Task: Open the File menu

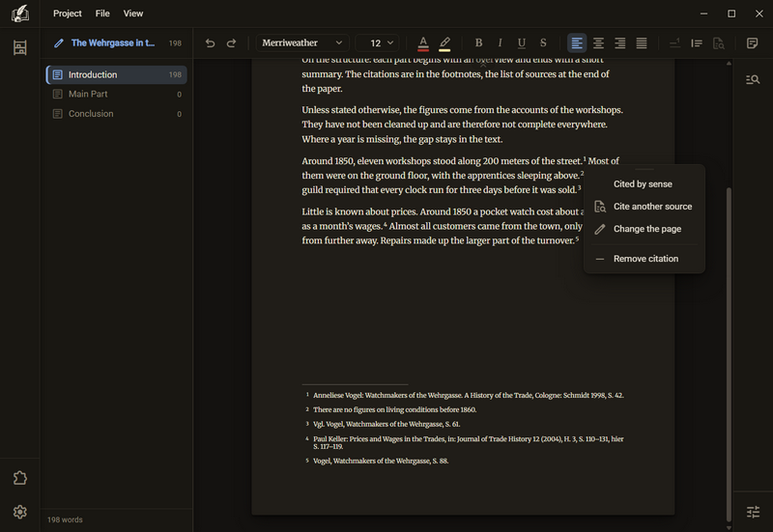Action: 102,14
